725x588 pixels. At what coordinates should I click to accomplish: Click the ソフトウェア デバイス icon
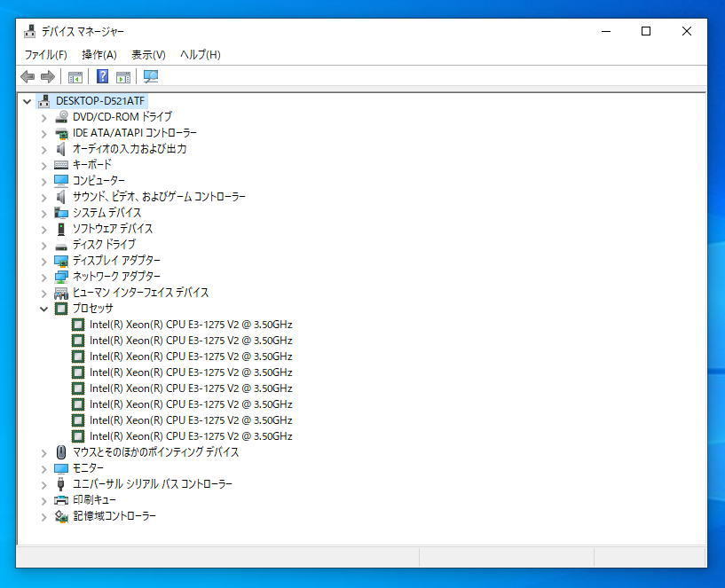point(61,229)
